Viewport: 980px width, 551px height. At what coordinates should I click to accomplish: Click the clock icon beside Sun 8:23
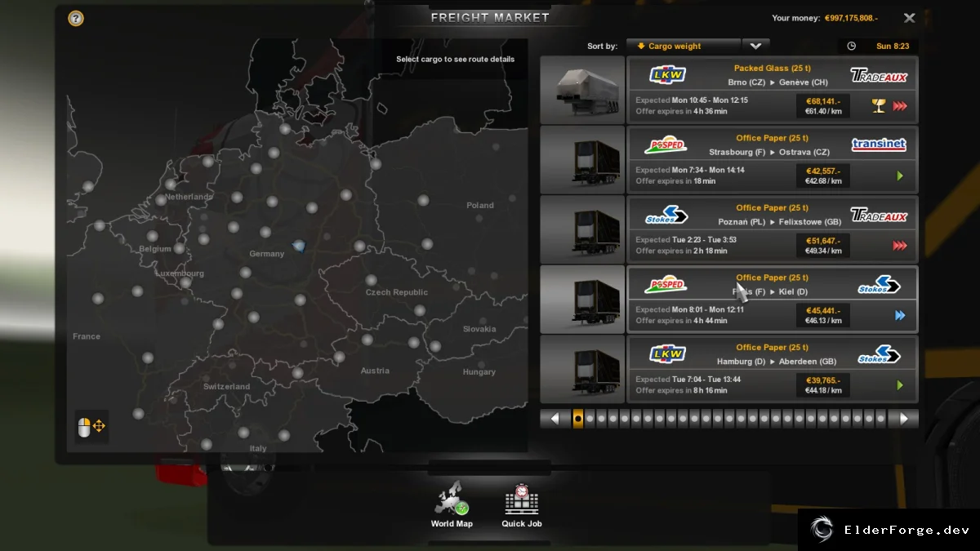tap(852, 47)
